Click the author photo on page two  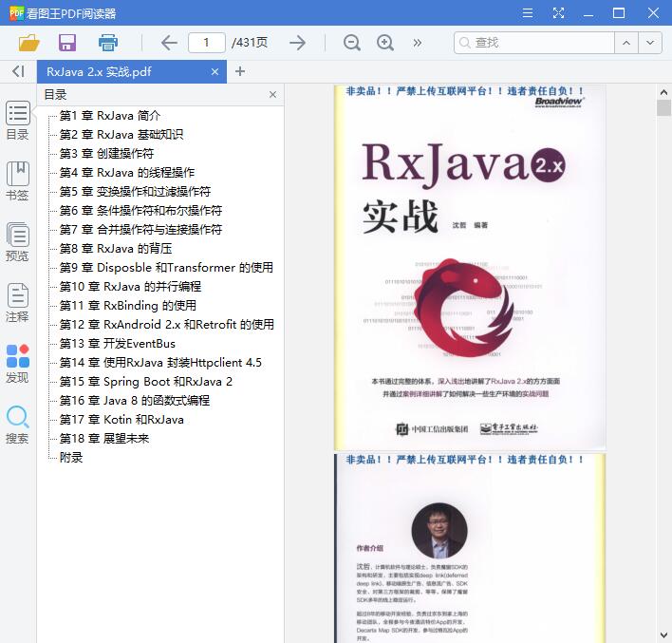(x=439, y=531)
